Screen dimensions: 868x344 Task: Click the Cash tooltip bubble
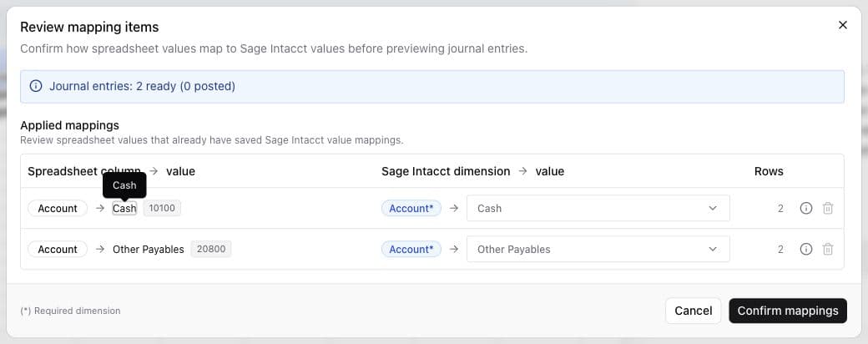pos(124,185)
